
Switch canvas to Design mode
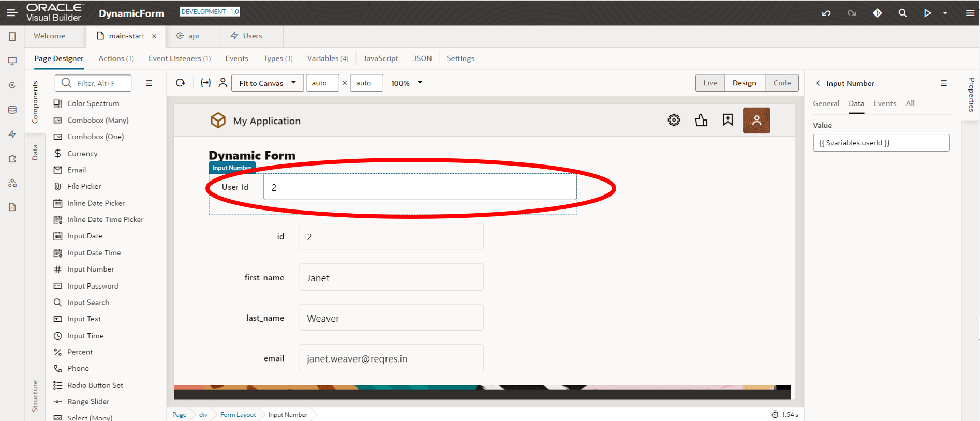point(744,83)
